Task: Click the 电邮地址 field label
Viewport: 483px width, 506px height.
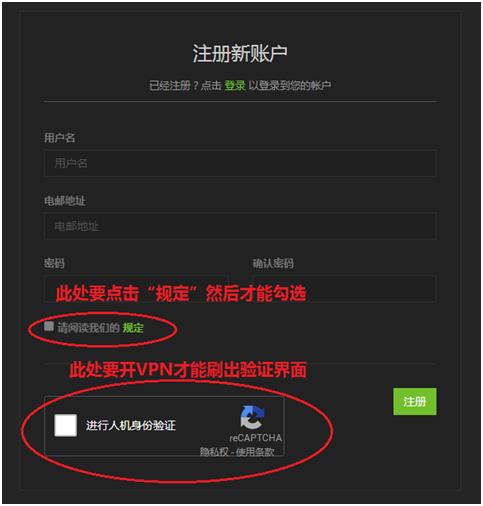Action: 65,201
